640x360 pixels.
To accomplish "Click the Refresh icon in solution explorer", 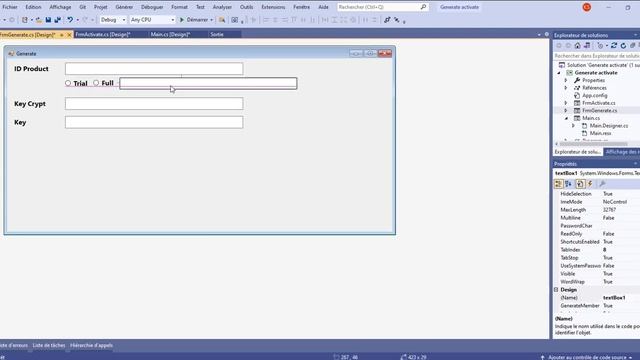I will tap(623, 46).
